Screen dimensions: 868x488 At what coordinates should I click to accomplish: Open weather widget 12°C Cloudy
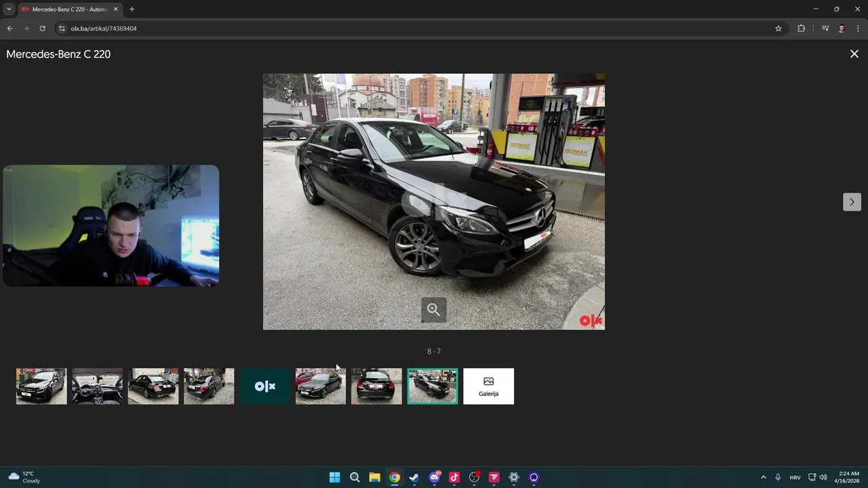24,477
